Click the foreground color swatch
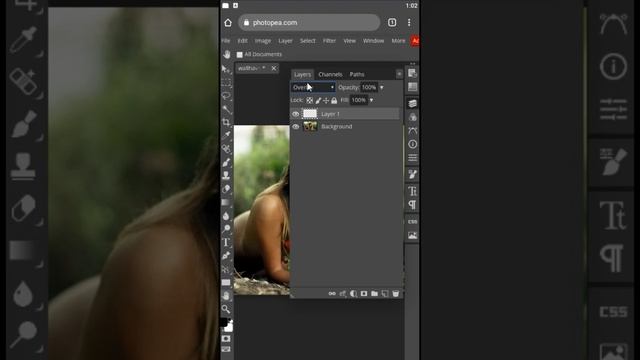The height and width of the screenshot is (360, 640). coord(224,322)
